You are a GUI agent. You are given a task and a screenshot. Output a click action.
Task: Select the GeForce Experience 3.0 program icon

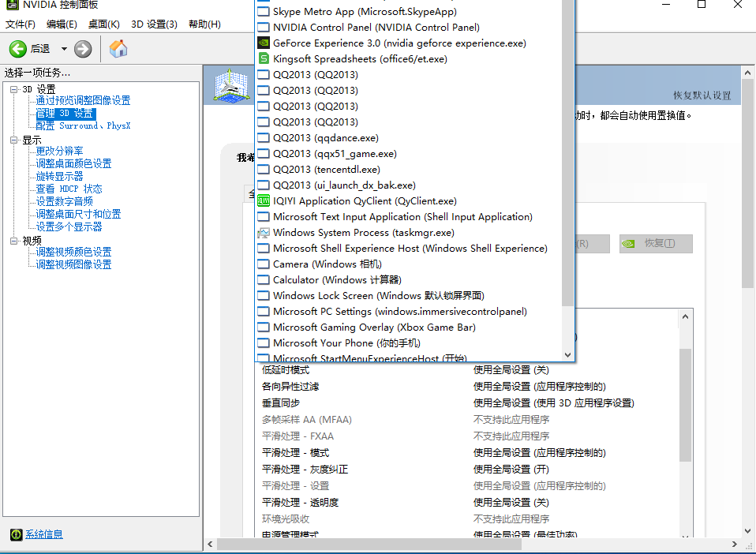pyautogui.click(x=264, y=43)
